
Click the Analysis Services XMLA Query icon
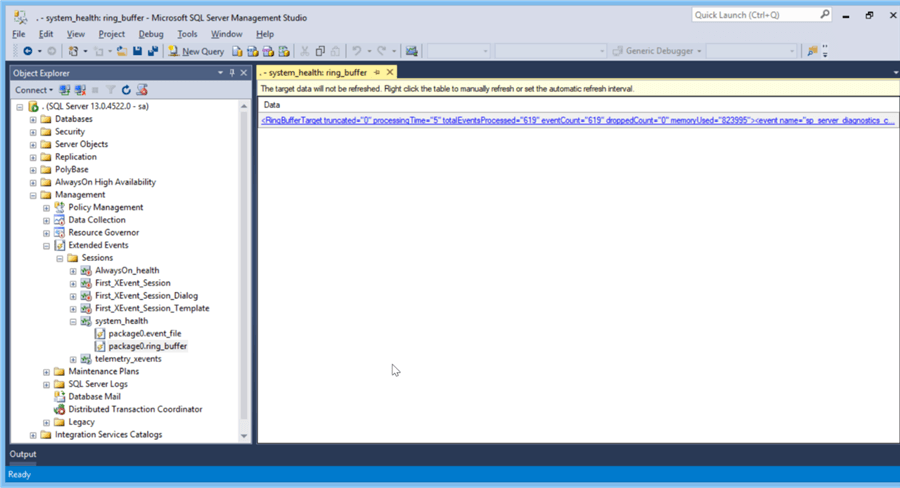tap(284, 51)
